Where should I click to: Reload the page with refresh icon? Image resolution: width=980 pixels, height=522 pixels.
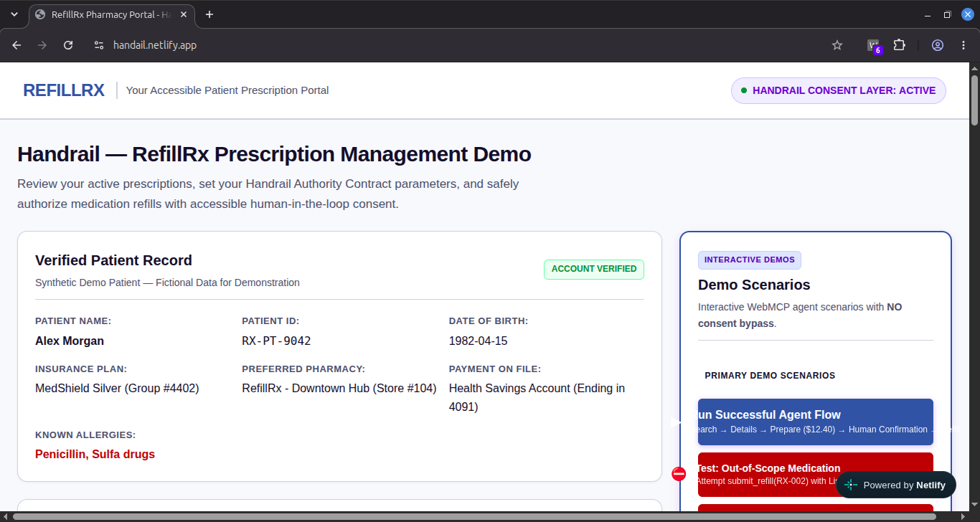[x=68, y=45]
